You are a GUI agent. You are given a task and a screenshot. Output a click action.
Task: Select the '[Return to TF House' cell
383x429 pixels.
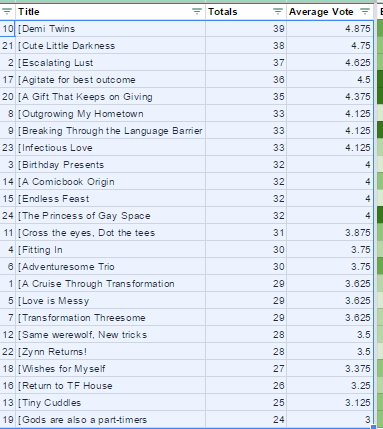pos(111,386)
